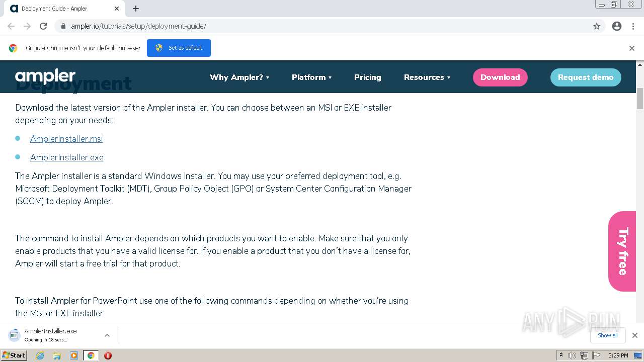
Task: Click the page vertical scrollbar thumb
Action: point(640,99)
